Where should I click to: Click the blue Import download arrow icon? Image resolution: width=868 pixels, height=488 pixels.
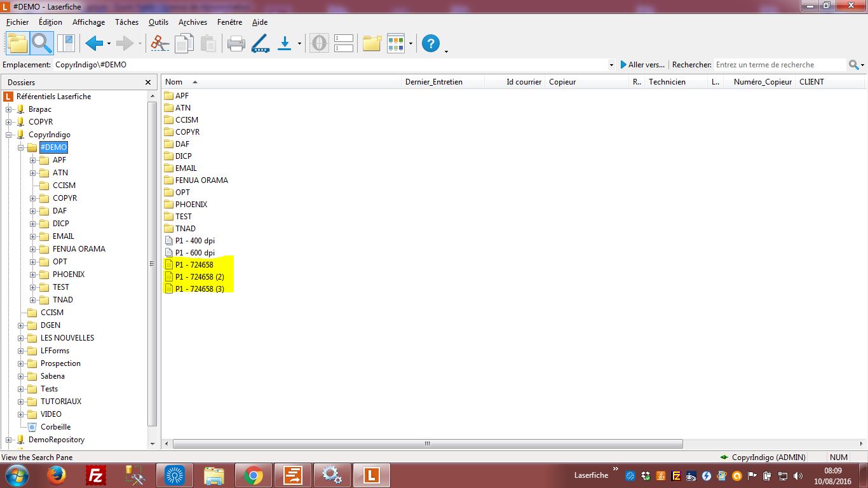pos(285,43)
